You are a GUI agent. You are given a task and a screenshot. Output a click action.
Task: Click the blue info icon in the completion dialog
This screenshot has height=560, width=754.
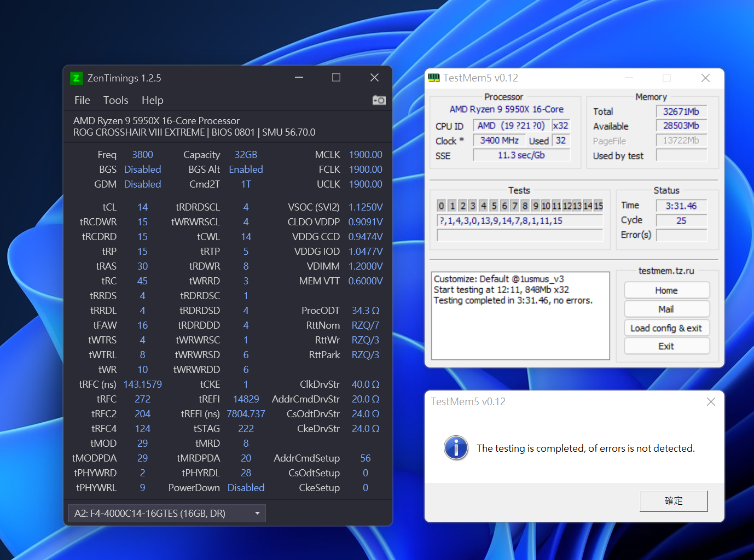[x=456, y=448]
